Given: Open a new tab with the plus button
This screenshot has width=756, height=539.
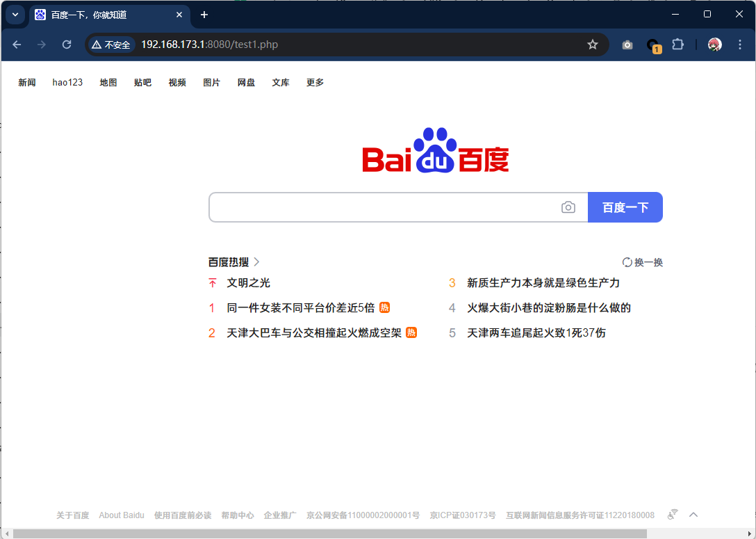Looking at the screenshot, I should [x=204, y=15].
